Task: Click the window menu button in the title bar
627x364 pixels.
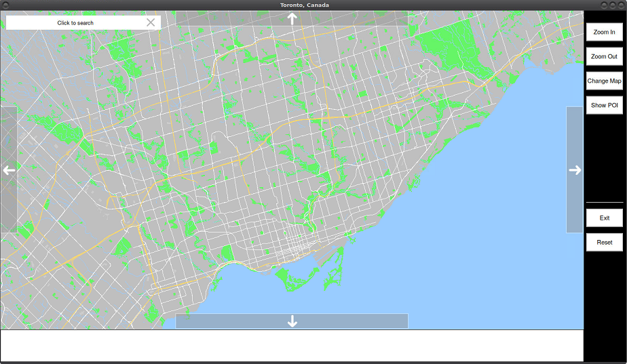Action: (x=5, y=5)
